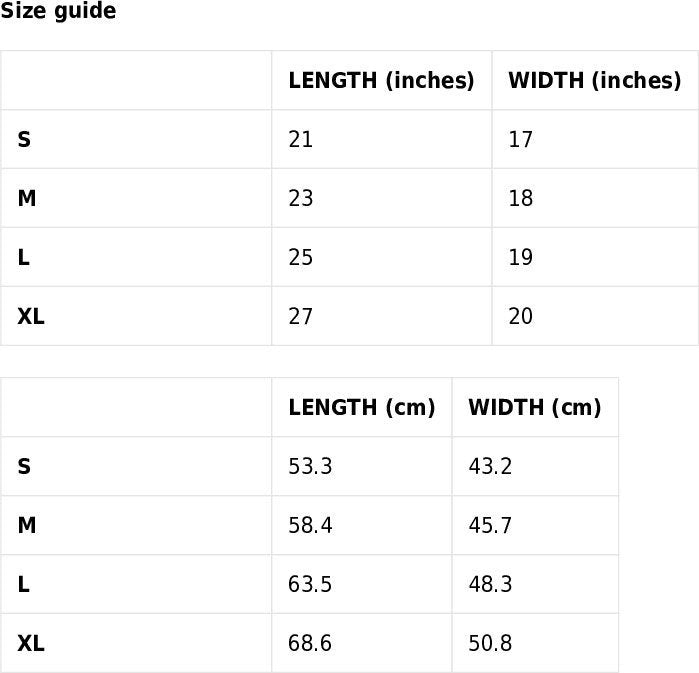Click the width value 20

[520, 316]
